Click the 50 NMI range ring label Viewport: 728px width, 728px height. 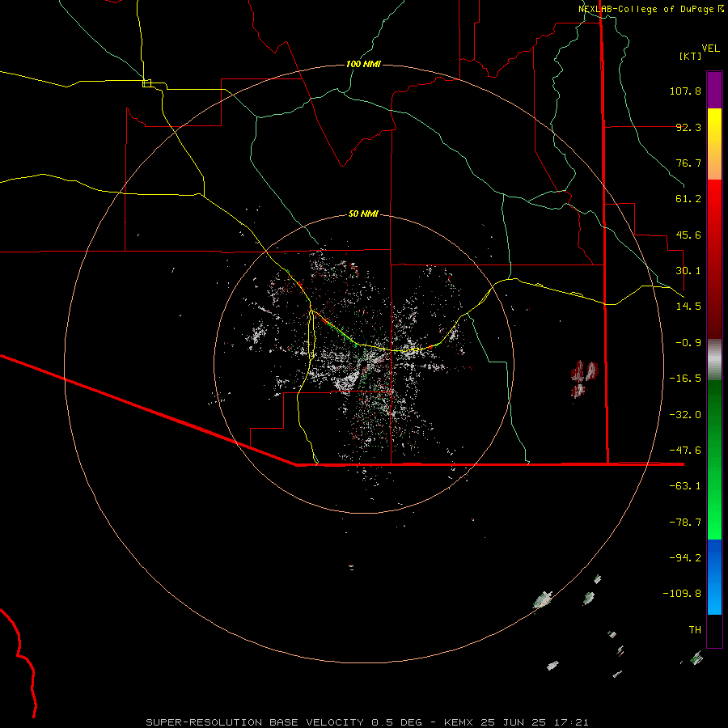(x=363, y=214)
